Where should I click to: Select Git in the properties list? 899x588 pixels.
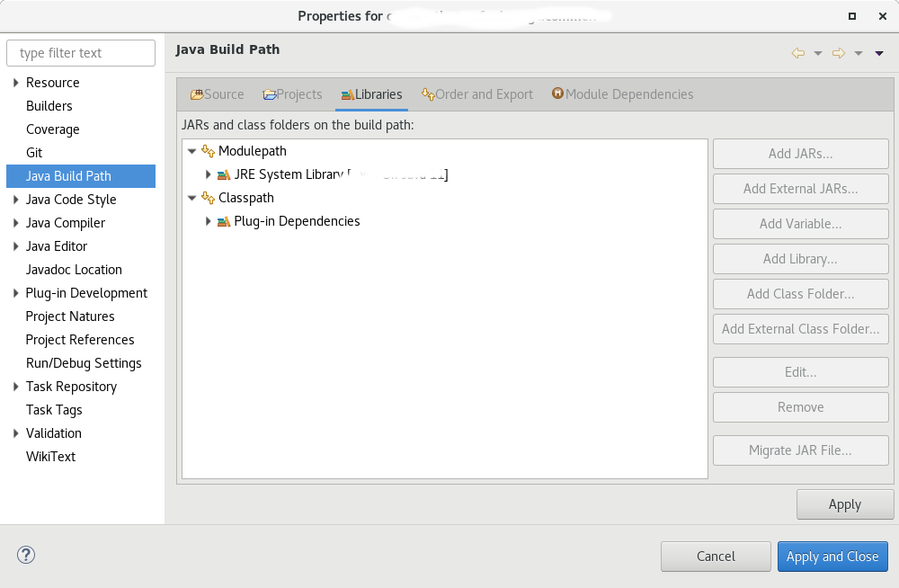point(34,153)
